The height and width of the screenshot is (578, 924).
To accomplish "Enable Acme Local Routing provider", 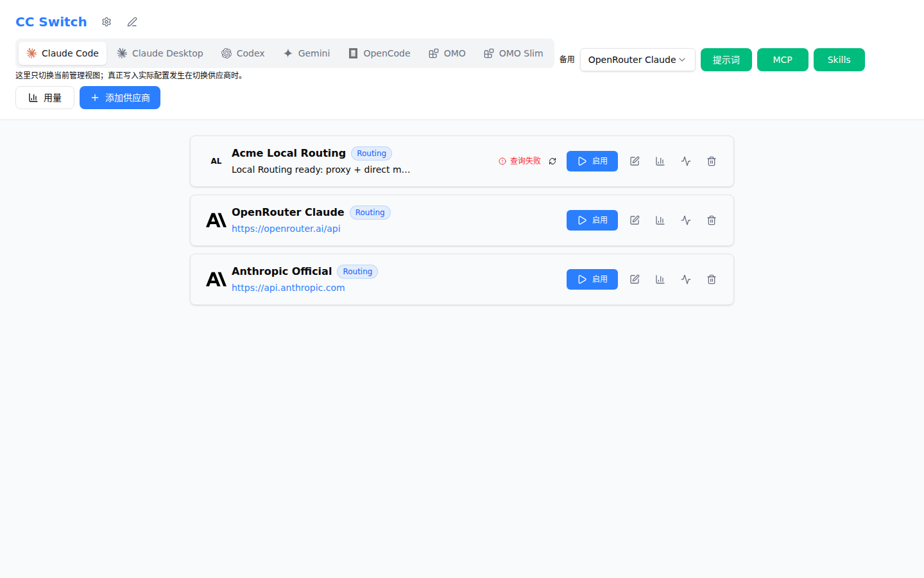I will (592, 161).
